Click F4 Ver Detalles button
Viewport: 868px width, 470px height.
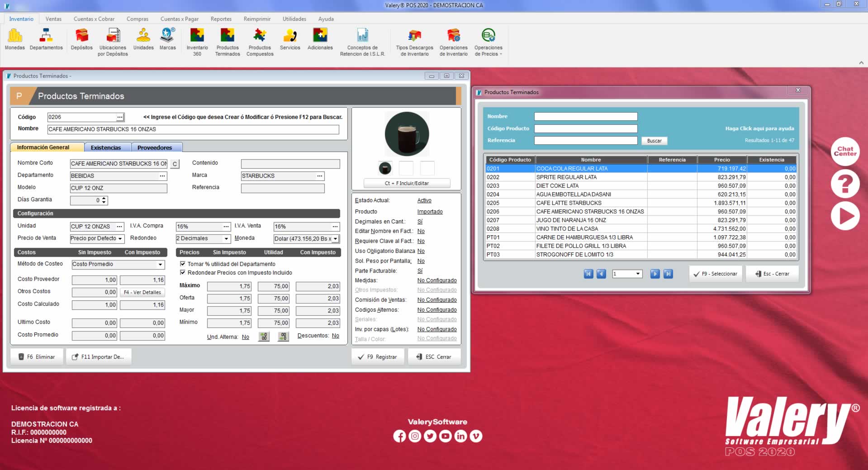pyautogui.click(x=142, y=292)
